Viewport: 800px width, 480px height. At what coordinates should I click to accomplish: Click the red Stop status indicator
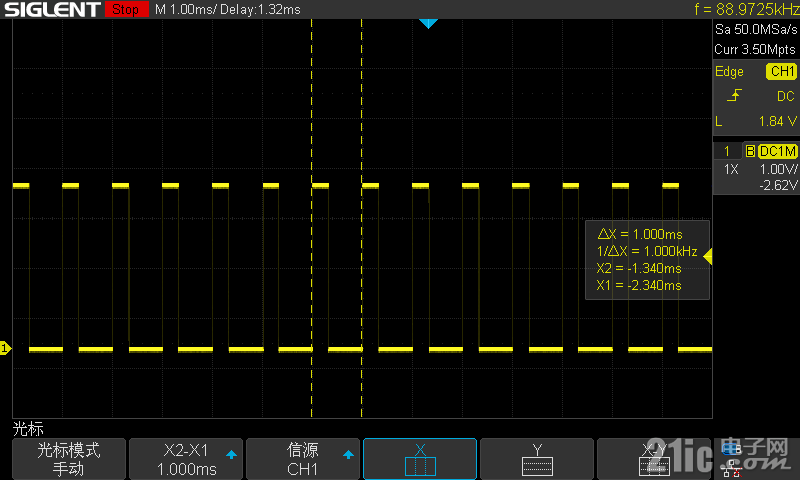pos(126,9)
